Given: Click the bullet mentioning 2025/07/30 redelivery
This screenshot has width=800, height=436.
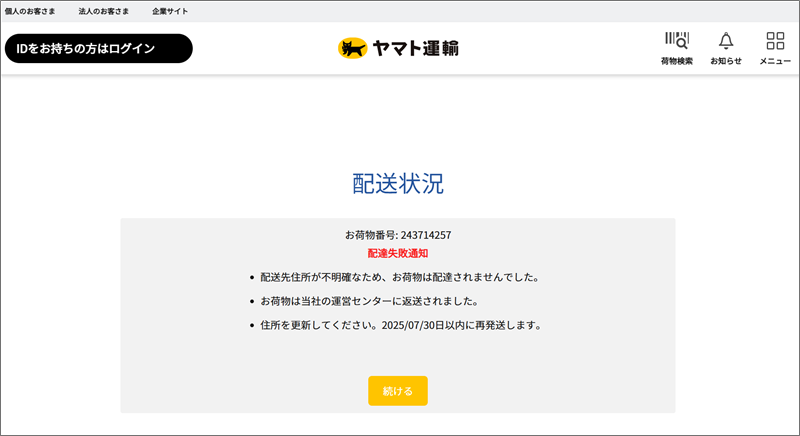Looking at the screenshot, I should tap(401, 325).
